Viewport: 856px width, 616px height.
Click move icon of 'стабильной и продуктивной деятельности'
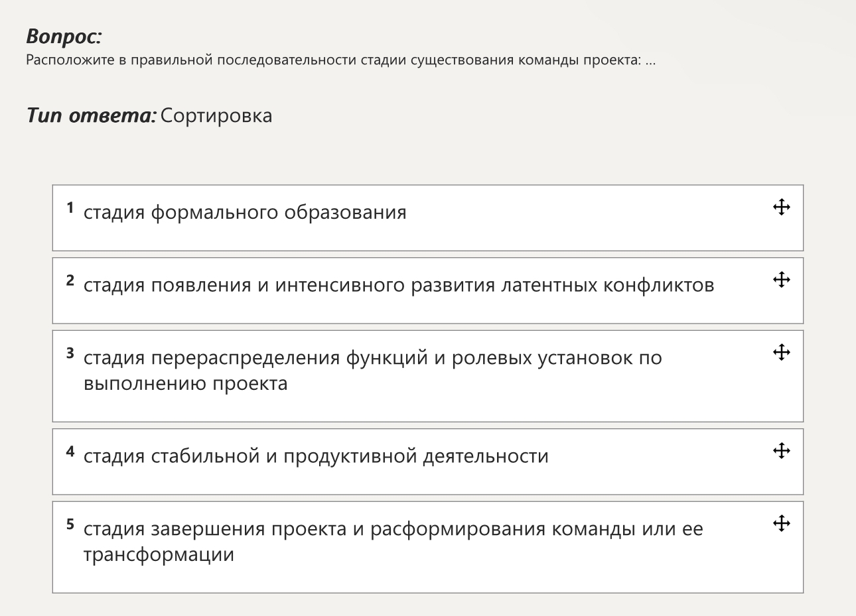pos(782,451)
